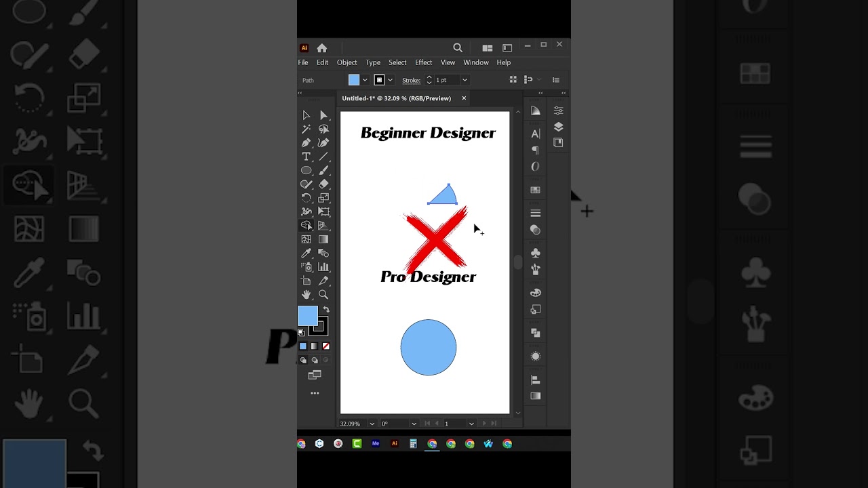868x488 pixels.
Task: Open the Object menu
Action: pos(347,62)
